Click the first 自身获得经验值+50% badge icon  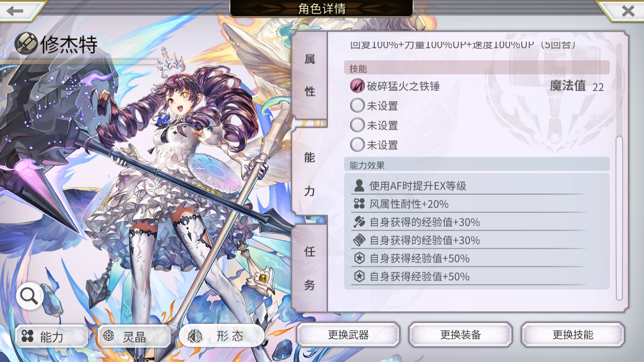[359, 258]
